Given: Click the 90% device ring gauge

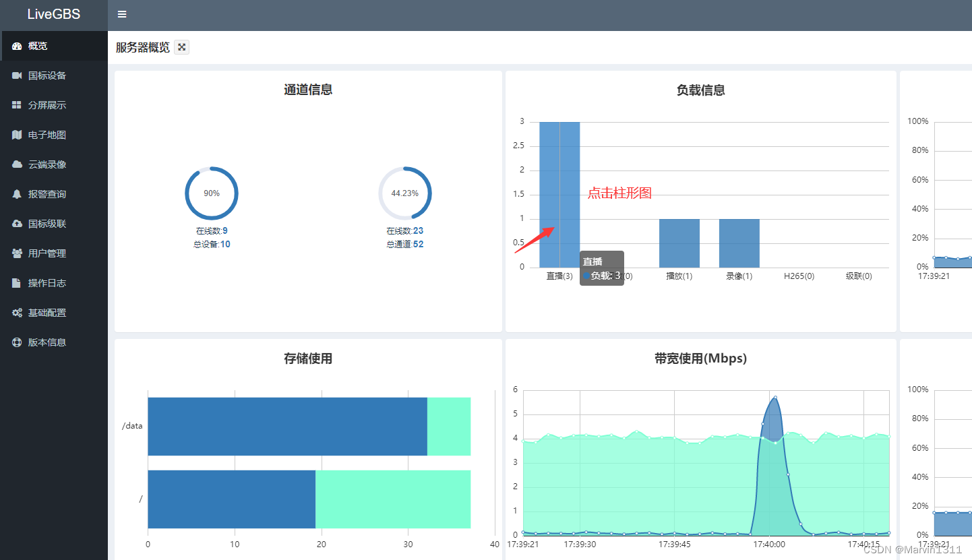Looking at the screenshot, I should coord(212,193).
